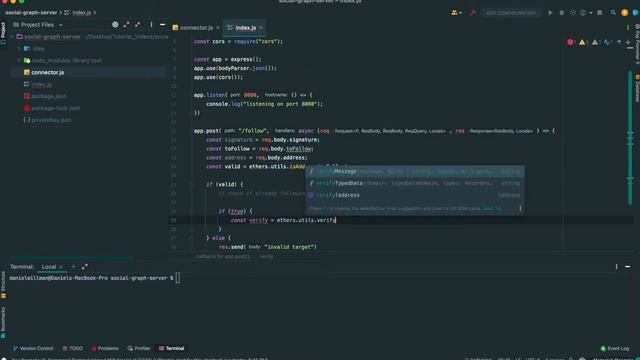
Task: Collapse social-graph-server root folder
Action: coord(13,37)
